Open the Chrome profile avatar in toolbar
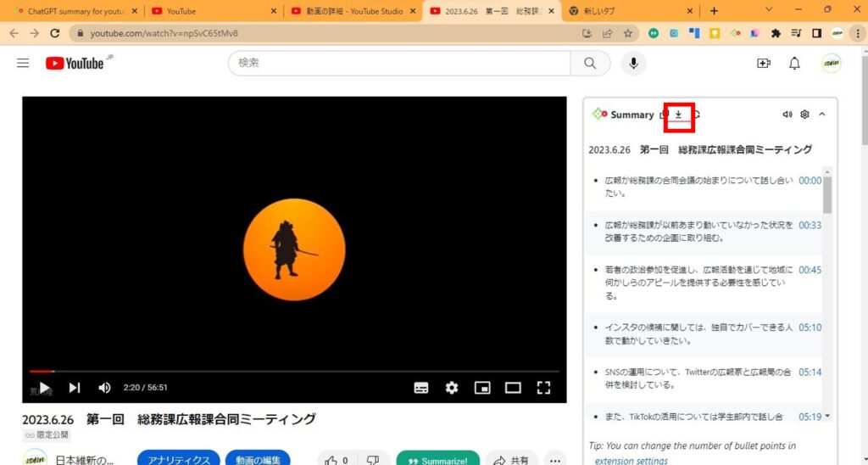 click(837, 33)
